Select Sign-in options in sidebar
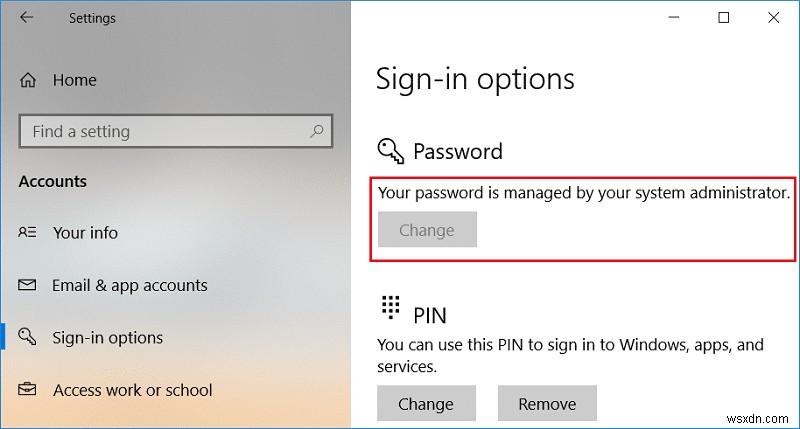 point(107,338)
